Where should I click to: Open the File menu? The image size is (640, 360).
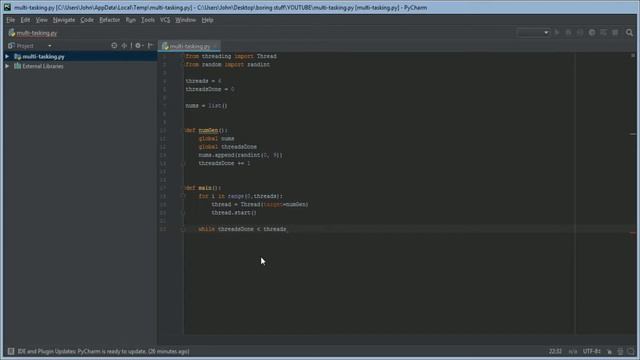(11, 20)
